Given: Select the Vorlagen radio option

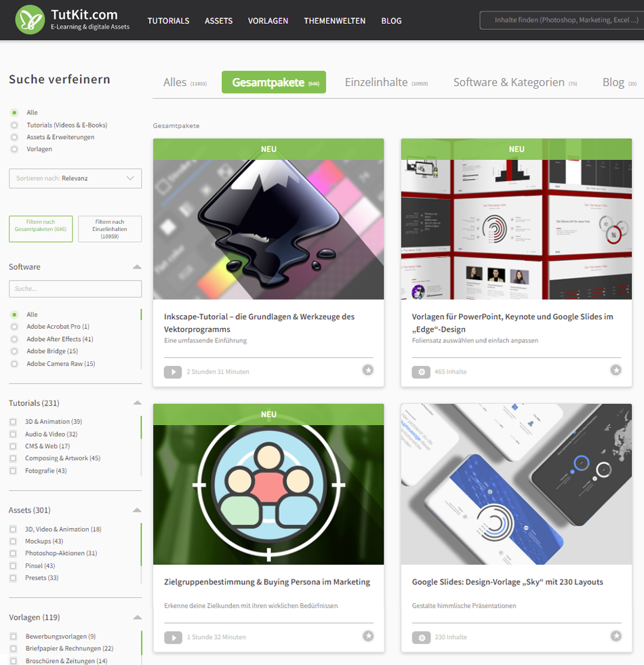Looking at the screenshot, I should tap(14, 149).
